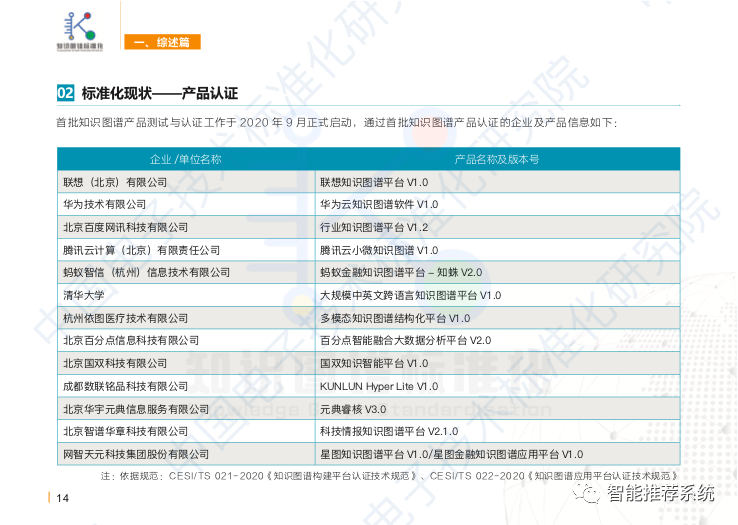This screenshot has width=738, height=525.
Task: Select the KUNLUN Hyper Lite V1.0 cell
Action: (497, 386)
